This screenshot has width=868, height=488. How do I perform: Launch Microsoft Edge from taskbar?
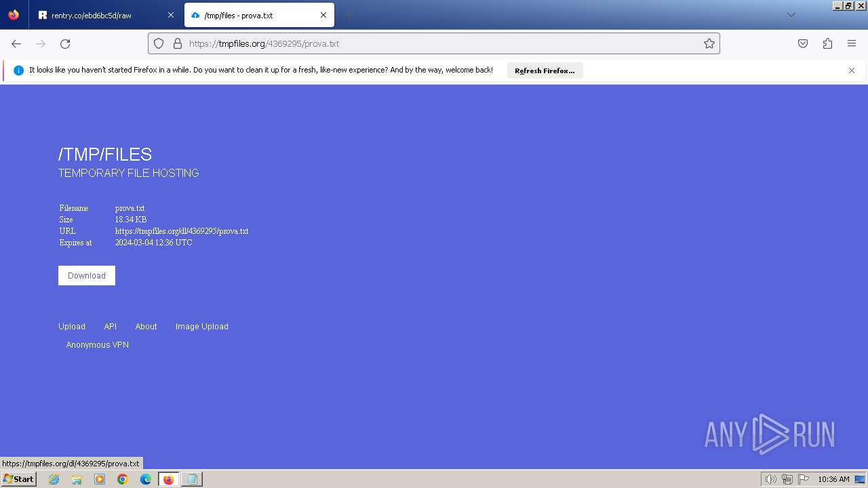(146, 479)
